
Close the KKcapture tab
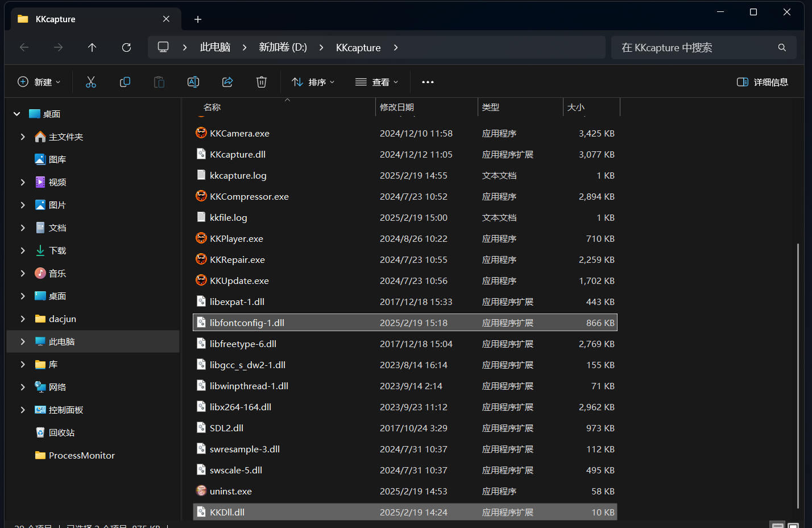pos(166,19)
